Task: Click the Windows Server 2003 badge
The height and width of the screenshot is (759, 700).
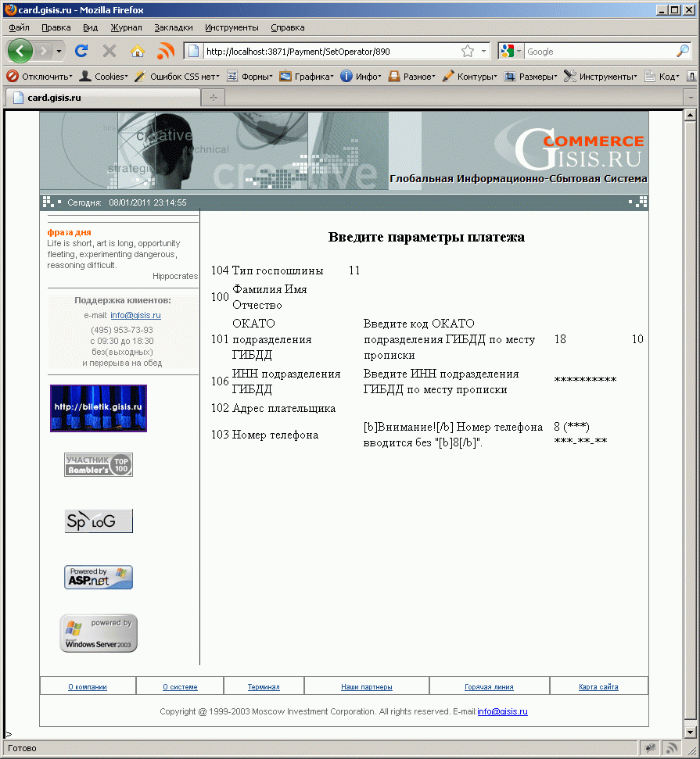Action: pyautogui.click(x=99, y=633)
